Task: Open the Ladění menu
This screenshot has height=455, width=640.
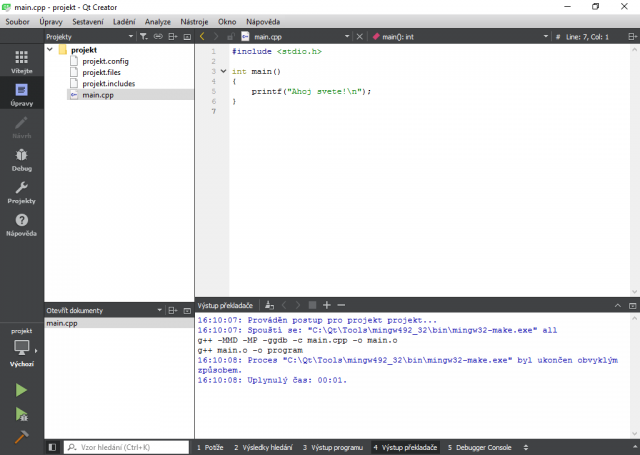Action: (124, 22)
